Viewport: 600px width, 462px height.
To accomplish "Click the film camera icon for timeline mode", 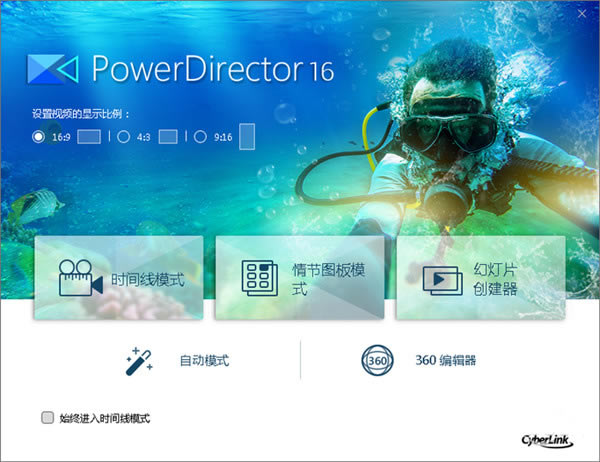I will coord(81,278).
